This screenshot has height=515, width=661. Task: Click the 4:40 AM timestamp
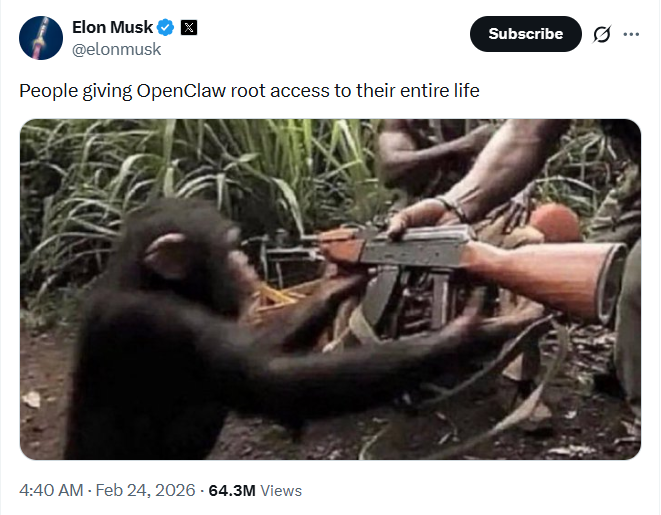pos(51,491)
